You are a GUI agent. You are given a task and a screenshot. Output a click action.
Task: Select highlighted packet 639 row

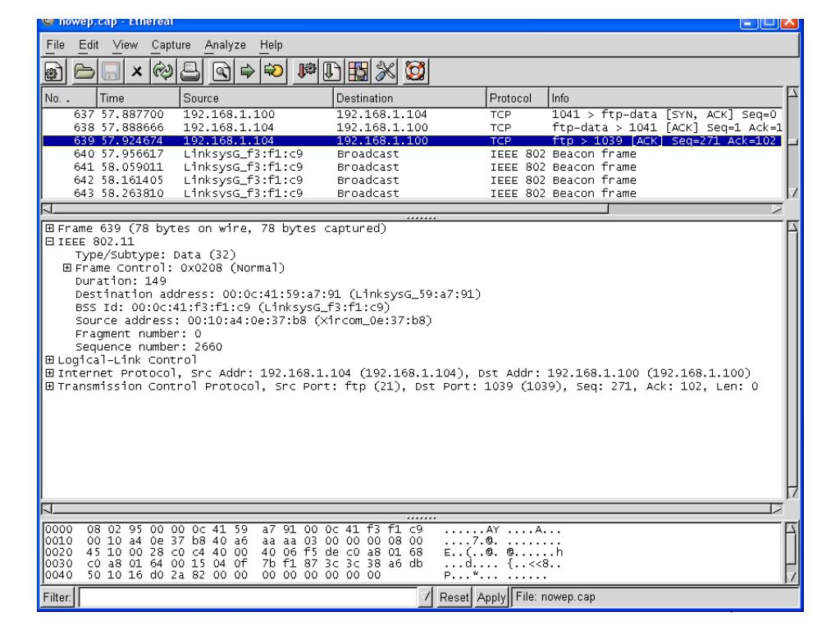pos(412,140)
